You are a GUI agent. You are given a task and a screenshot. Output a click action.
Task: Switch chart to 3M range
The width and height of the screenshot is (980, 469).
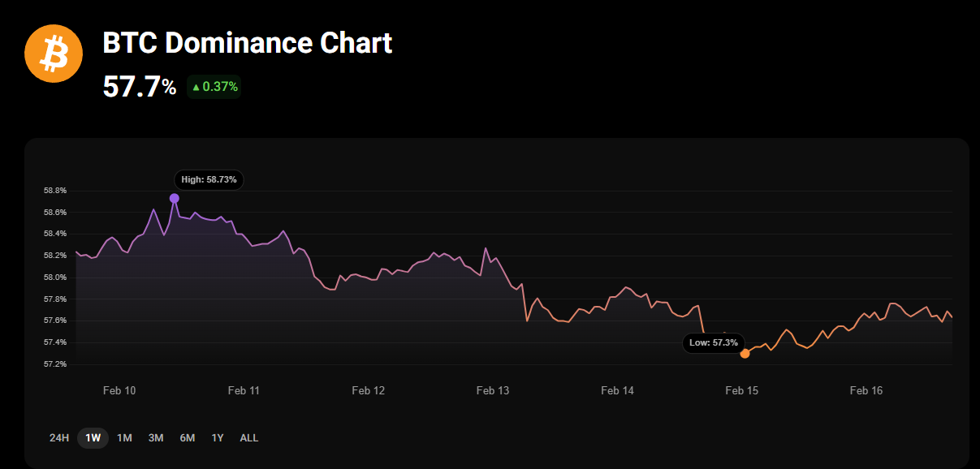[156, 438]
